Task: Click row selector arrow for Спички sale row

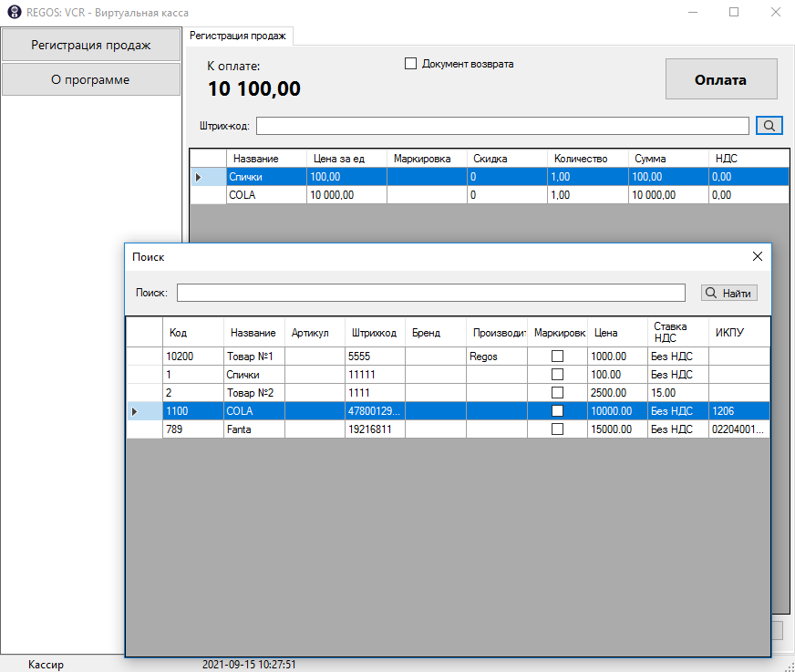Action: tap(199, 177)
